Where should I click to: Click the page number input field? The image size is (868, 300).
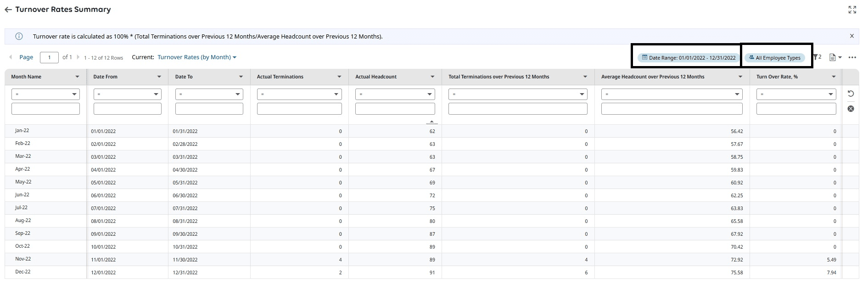tap(49, 57)
